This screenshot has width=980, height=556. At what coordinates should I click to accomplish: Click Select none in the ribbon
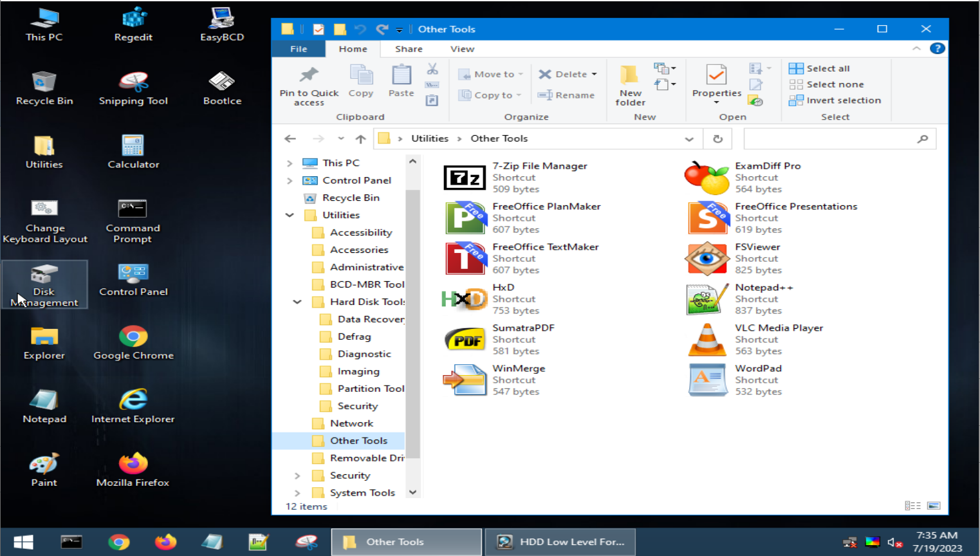pyautogui.click(x=826, y=84)
